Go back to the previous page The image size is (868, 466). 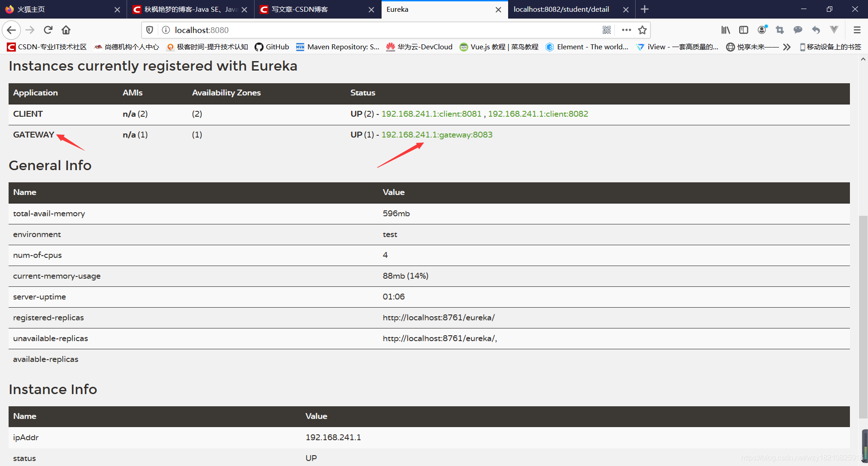(x=11, y=30)
